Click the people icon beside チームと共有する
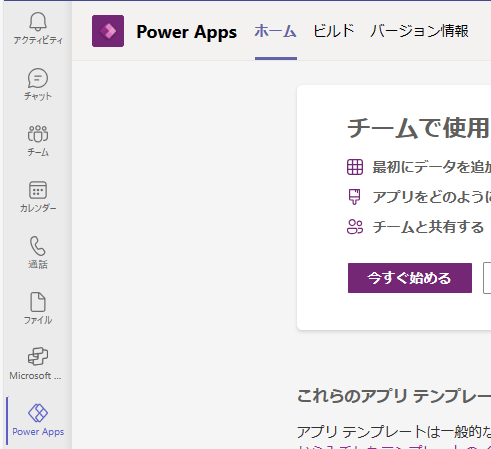The width and height of the screenshot is (491, 449). click(x=355, y=227)
